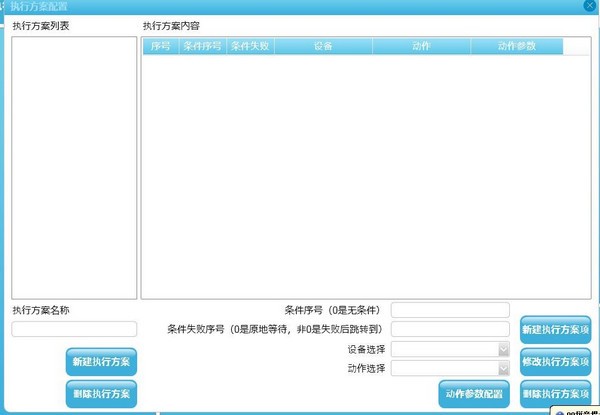Select the 动作 column header

(x=421, y=46)
